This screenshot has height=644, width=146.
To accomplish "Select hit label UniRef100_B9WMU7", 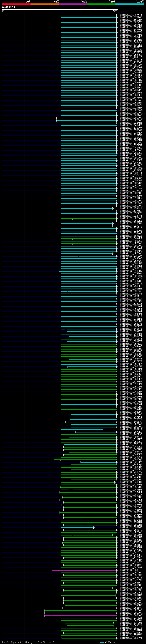I will [131, 538].
